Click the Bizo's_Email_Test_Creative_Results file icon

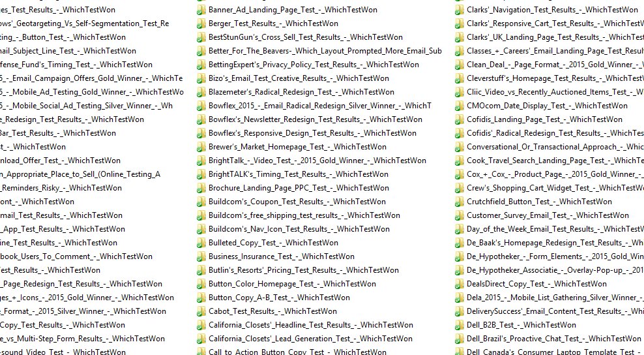coord(201,78)
